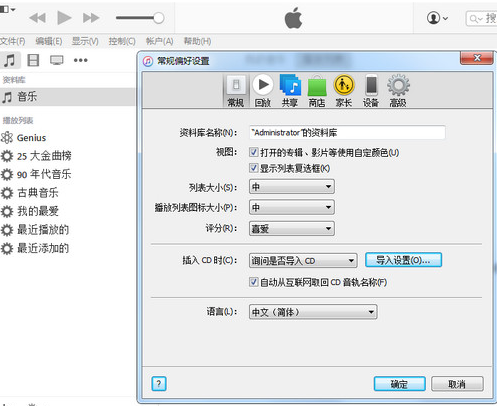Image resolution: width=497 pixels, height=406 pixels.
Task: Open the 回放 (Playback) preferences tab
Action: pyautogui.click(x=263, y=91)
